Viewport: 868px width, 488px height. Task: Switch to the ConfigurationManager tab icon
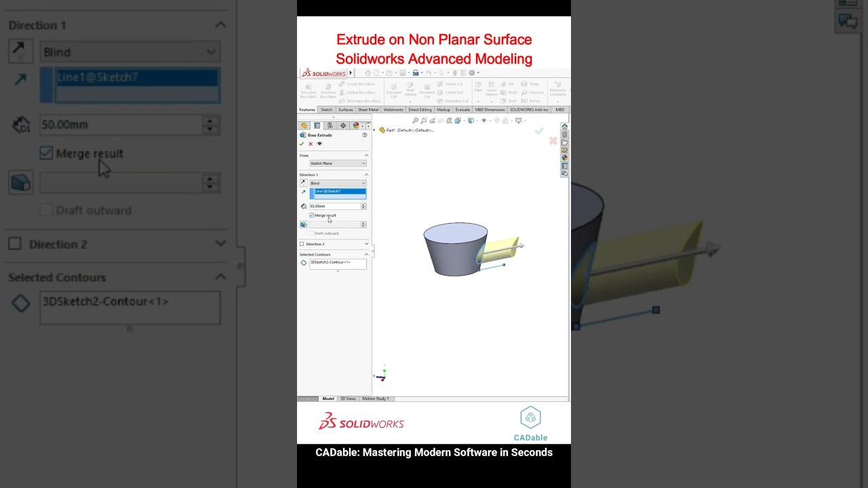(x=330, y=125)
